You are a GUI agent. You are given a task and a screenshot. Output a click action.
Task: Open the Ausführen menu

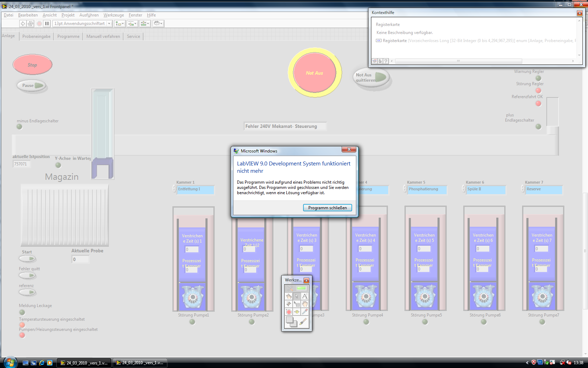(89, 15)
